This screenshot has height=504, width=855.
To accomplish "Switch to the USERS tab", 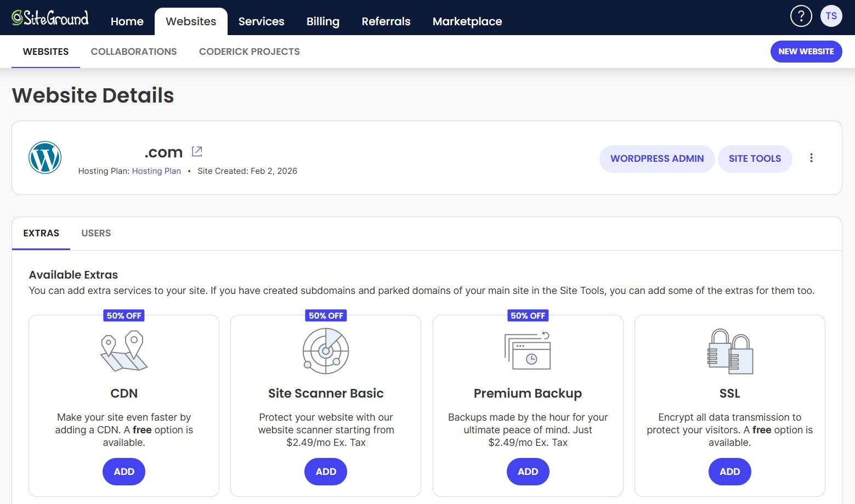I will [96, 233].
